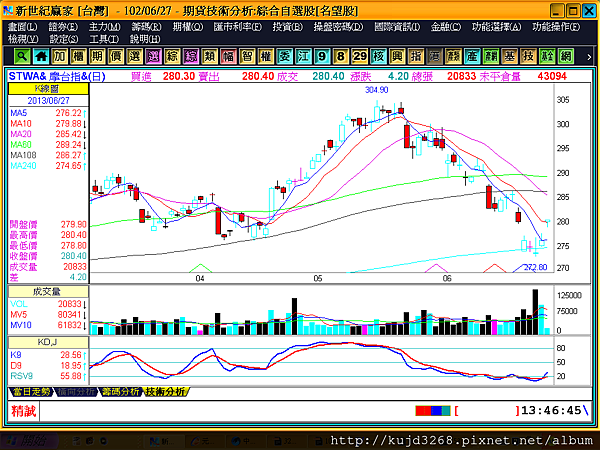Open the Windows 開始 start button
Viewport: 600px width, 450px height.
coord(29,441)
